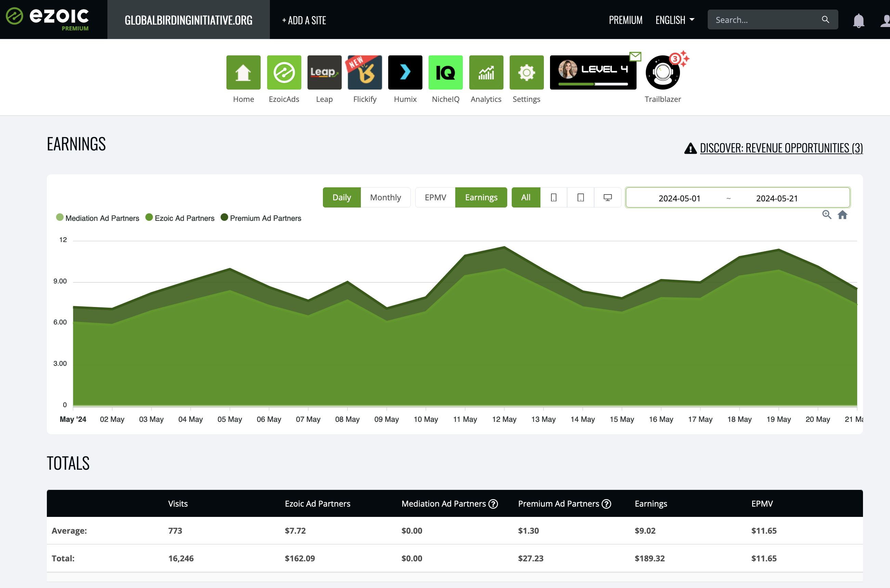Click the Premium Ad Partners help icon
Viewport: 890px width, 588px height.
(x=606, y=504)
